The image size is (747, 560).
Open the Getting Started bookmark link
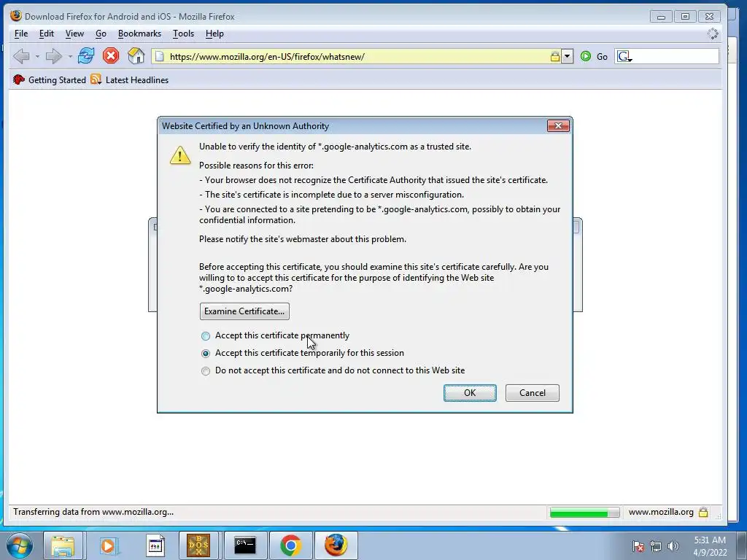click(57, 80)
